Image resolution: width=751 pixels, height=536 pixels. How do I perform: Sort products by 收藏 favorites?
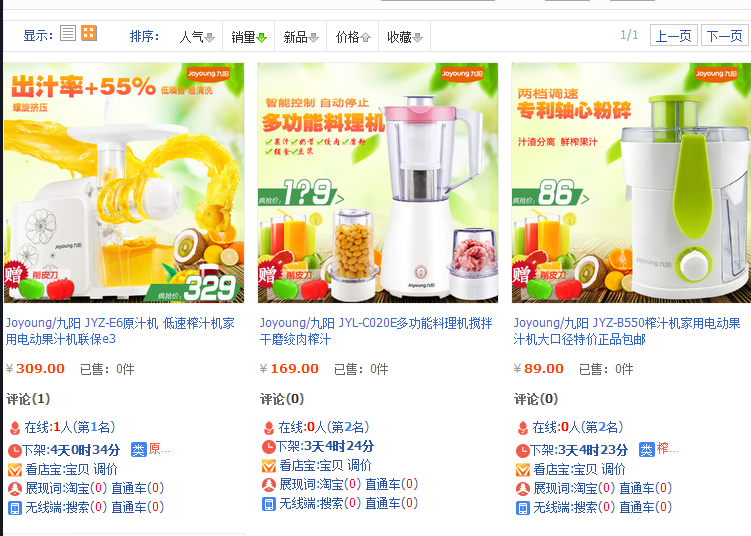tap(405, 36)
